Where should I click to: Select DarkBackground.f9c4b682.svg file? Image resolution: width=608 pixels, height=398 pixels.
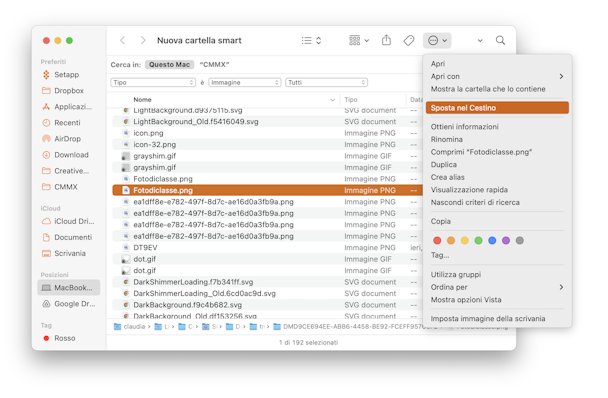tap(267, 305)
